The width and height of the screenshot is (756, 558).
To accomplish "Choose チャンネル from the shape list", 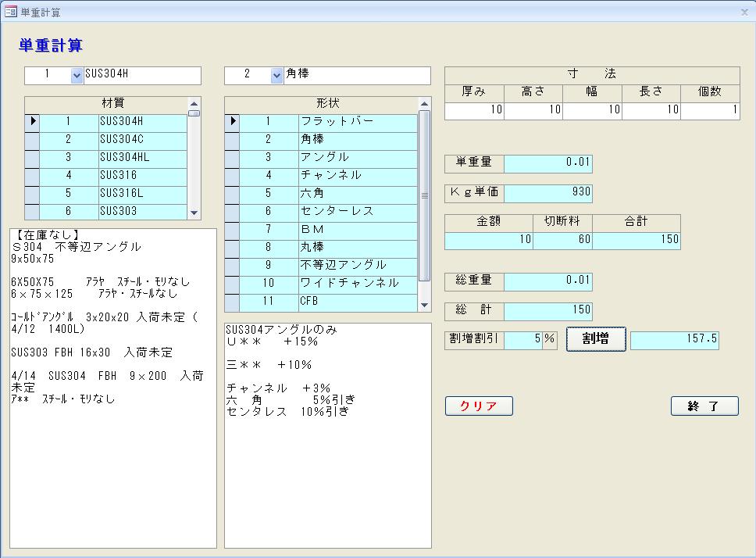I will [358, 175].
